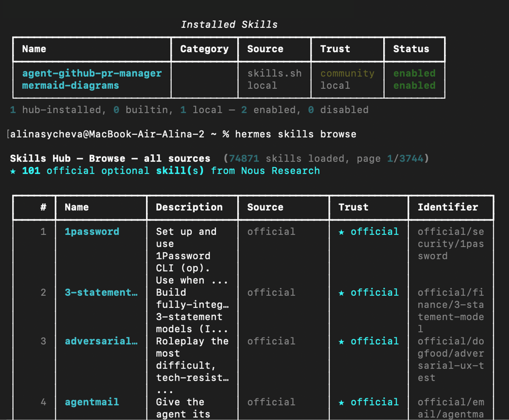Select the mermaid-diagrams skill name
Screen dimensions: 509x420
[70, 85]
